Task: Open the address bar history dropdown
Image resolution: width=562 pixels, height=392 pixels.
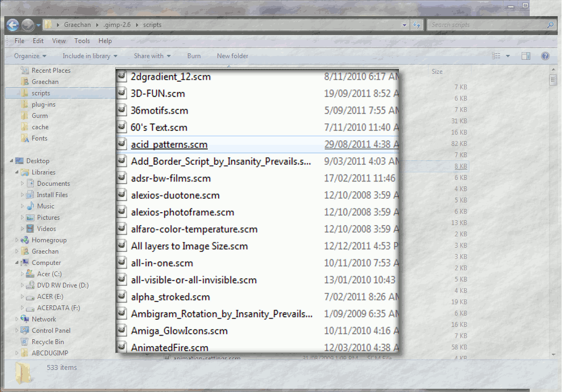Action: pos(404,25)
